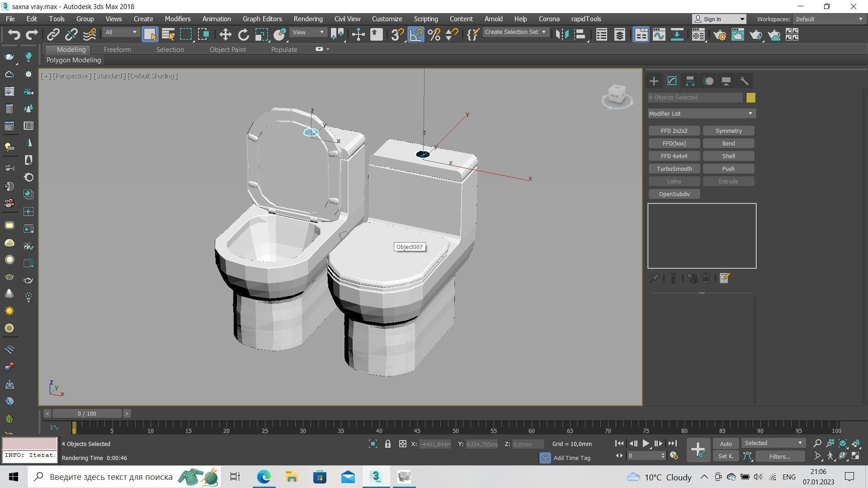
Task: Toggle Absolute/Offset transform type-in mode
Action: pos(402,444)
